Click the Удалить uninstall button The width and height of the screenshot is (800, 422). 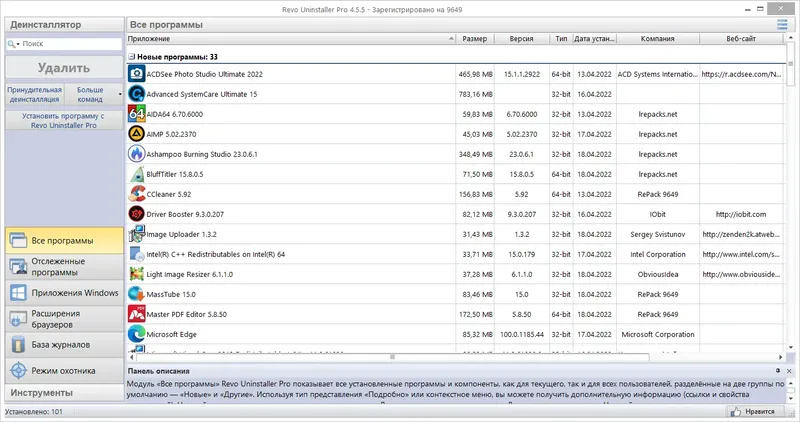pyautogui.click(x=64, y=68)
